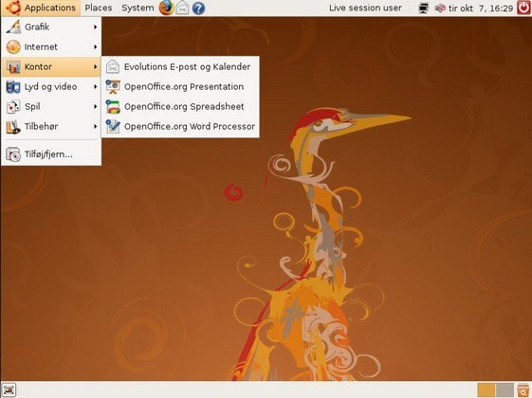
Task: Open the Tilbehør submenu
Action: [x=51, y=127]
